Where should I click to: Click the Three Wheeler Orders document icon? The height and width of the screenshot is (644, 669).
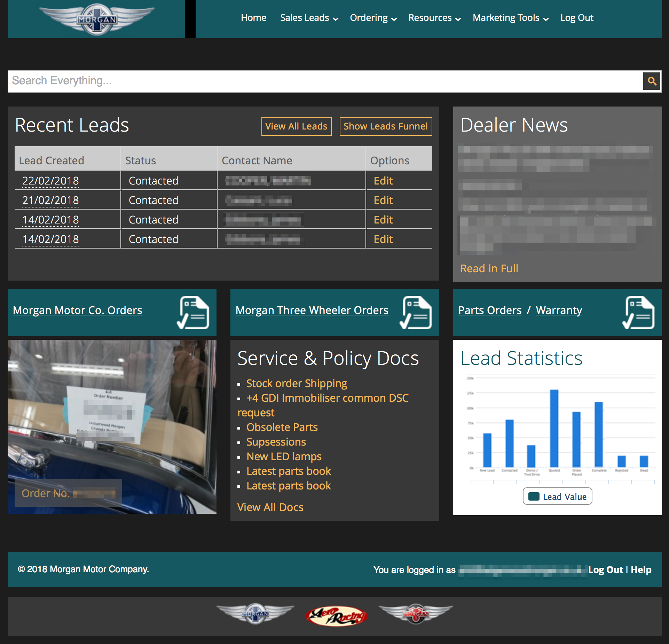(x=416, y=313)
